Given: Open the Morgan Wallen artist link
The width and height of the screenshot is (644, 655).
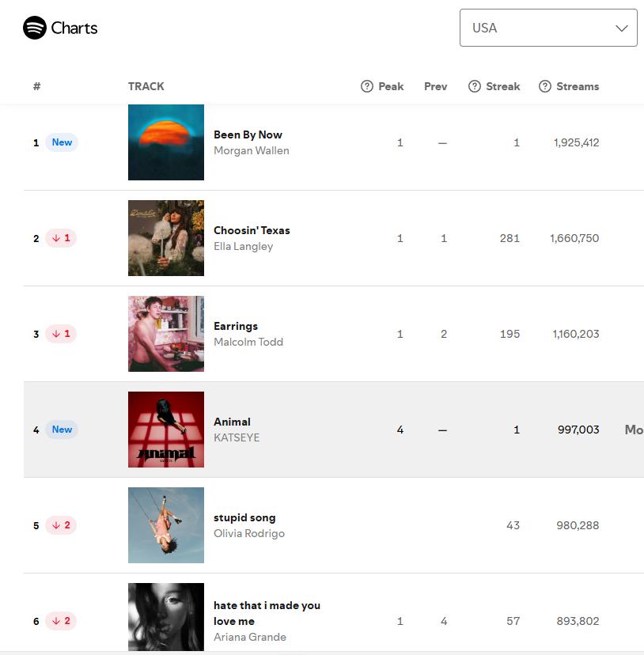Looking at the screenshot, I should point(251,150).
